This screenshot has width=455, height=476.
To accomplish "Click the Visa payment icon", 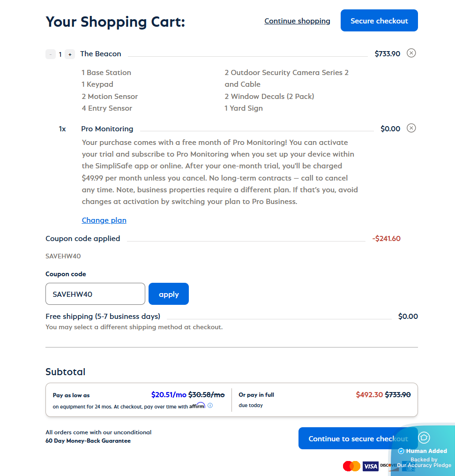I will pos(370,466).
